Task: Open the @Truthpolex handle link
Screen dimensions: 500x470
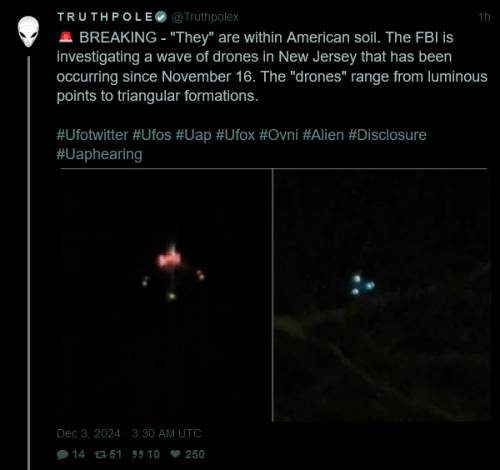Action: point(205,17)
